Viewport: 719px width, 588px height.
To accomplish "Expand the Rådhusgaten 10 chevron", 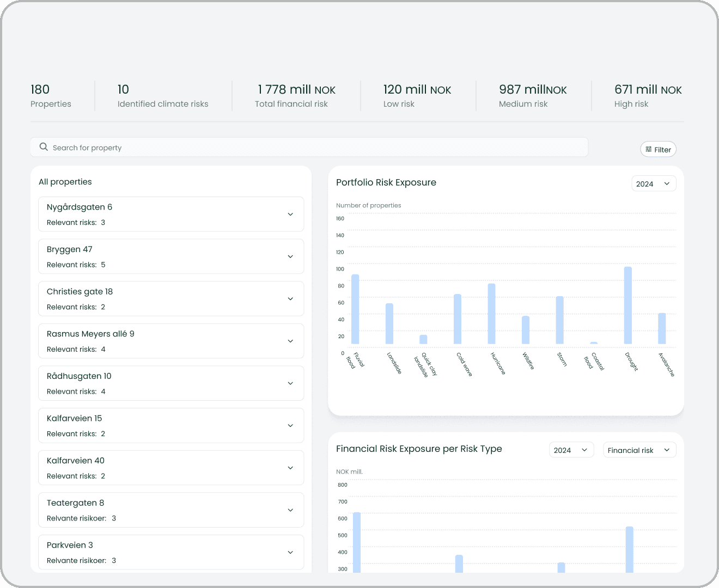I will [290, 383].
